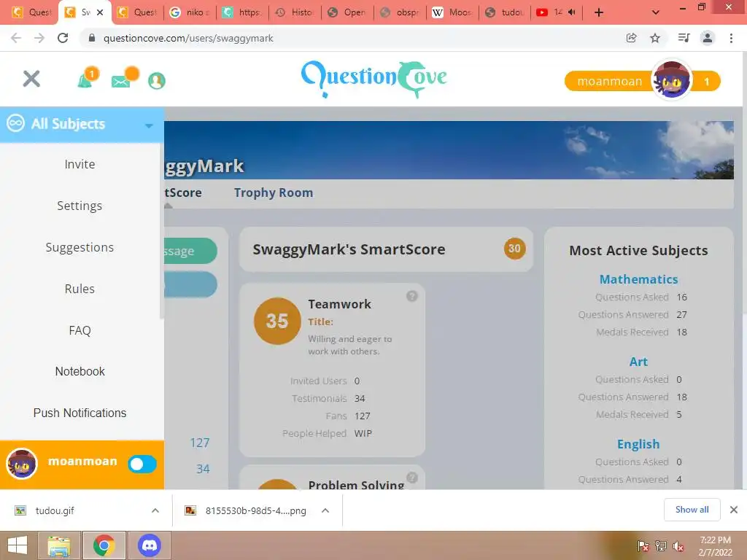
Task: Close the downloads bar
Action: (734, 510)
